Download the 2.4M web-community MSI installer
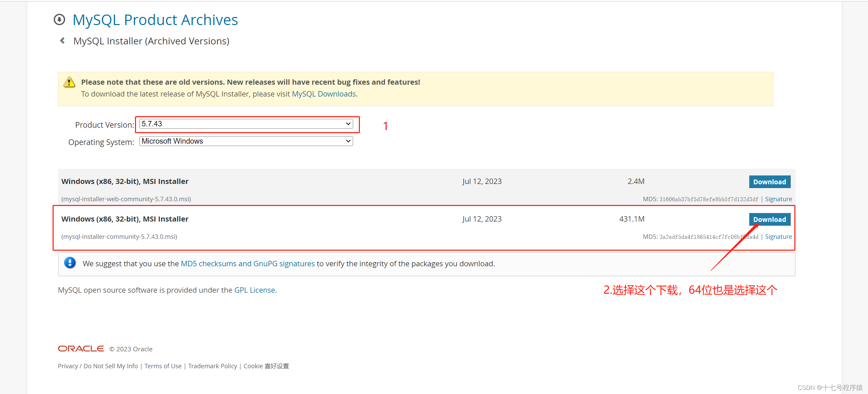Image resolution: width=868 pixels, height=394 pixels. (769, 182)
